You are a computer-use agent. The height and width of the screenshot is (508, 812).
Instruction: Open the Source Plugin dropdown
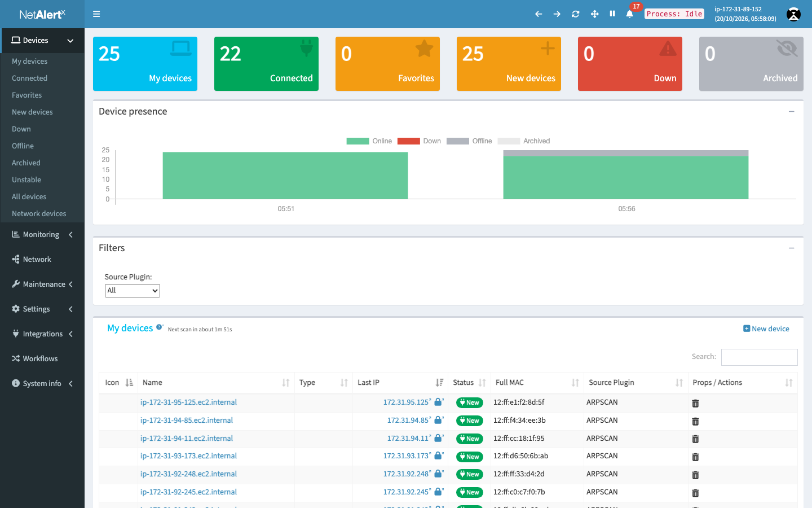click(x=133, y=290)
